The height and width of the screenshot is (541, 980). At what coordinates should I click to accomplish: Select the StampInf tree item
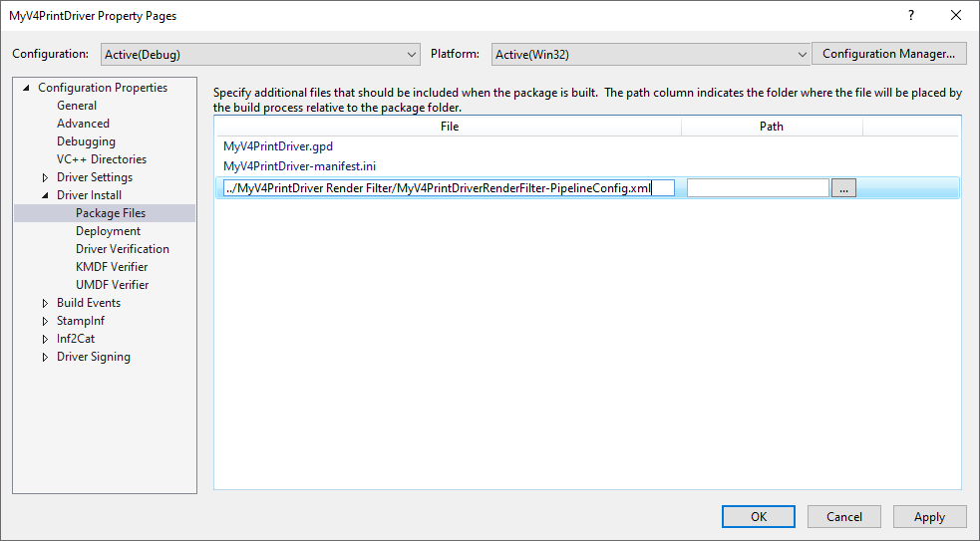point(81,321)
